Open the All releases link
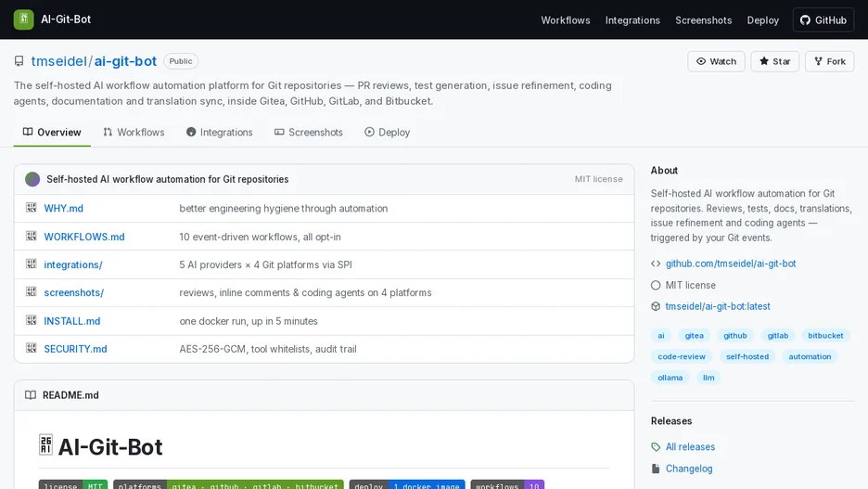 tap(690, 447)
